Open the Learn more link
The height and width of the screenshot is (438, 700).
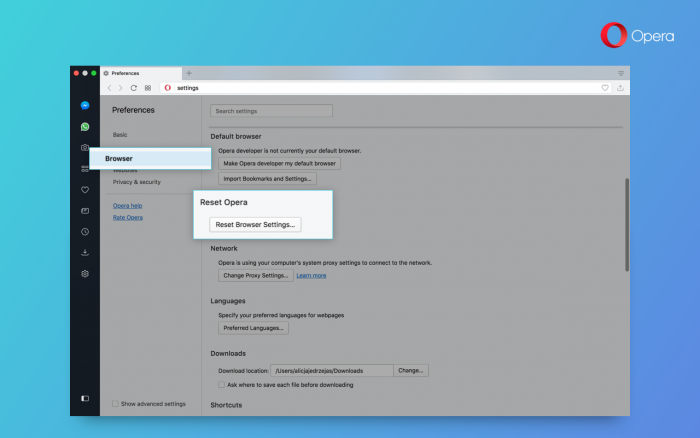[x=311, y=275]
